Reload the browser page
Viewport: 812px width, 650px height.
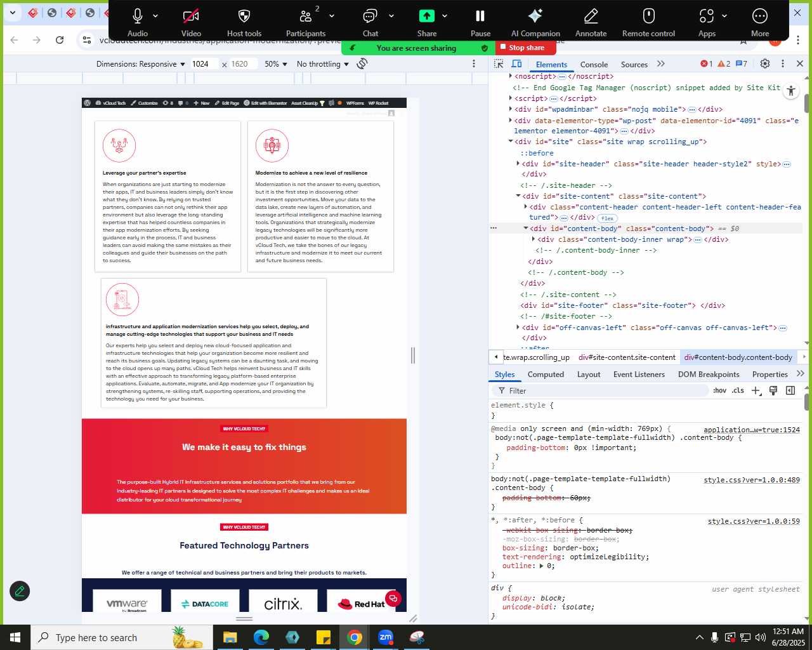pyautogui.click(x=60, y=40)
